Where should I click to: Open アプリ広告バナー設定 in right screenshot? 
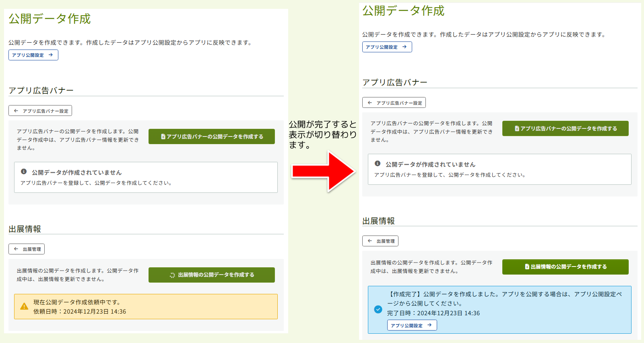coord(394,103)
